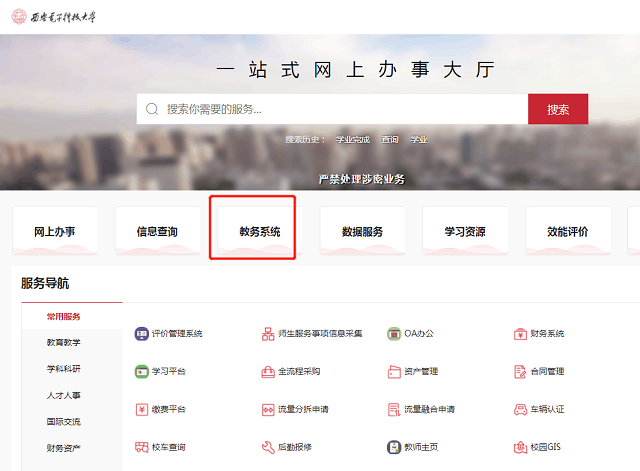Open the 师生服务事项信息采集 link
The height and width of the screenshot is (471, 640).
[x=319, y=333]
